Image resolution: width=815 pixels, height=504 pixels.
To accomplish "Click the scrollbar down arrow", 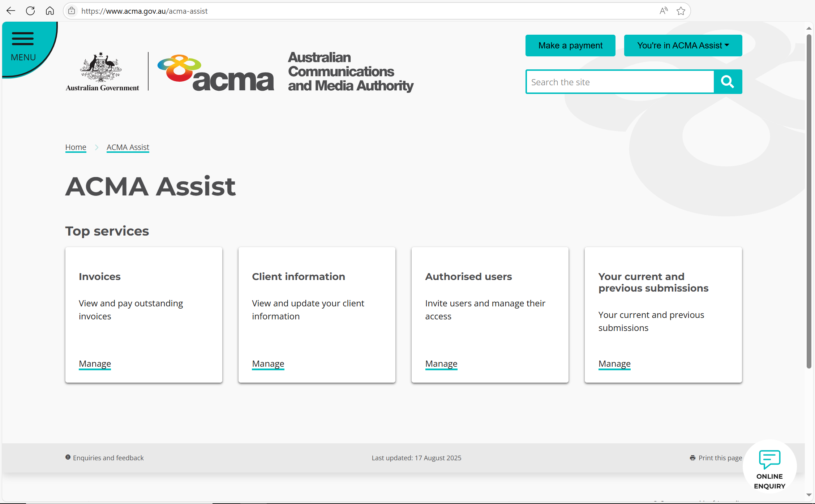I will point(809,495).
